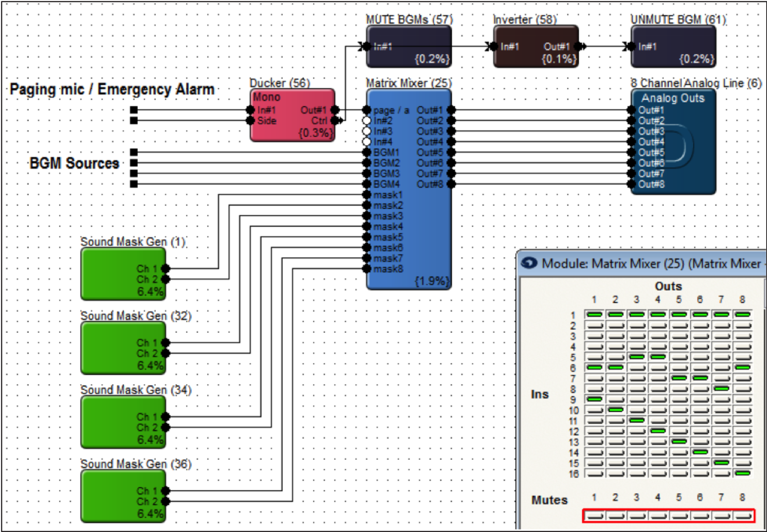Mute output 8 in Mutes row
This screenshot has height=532, width=767.
(x=742, y=516)
